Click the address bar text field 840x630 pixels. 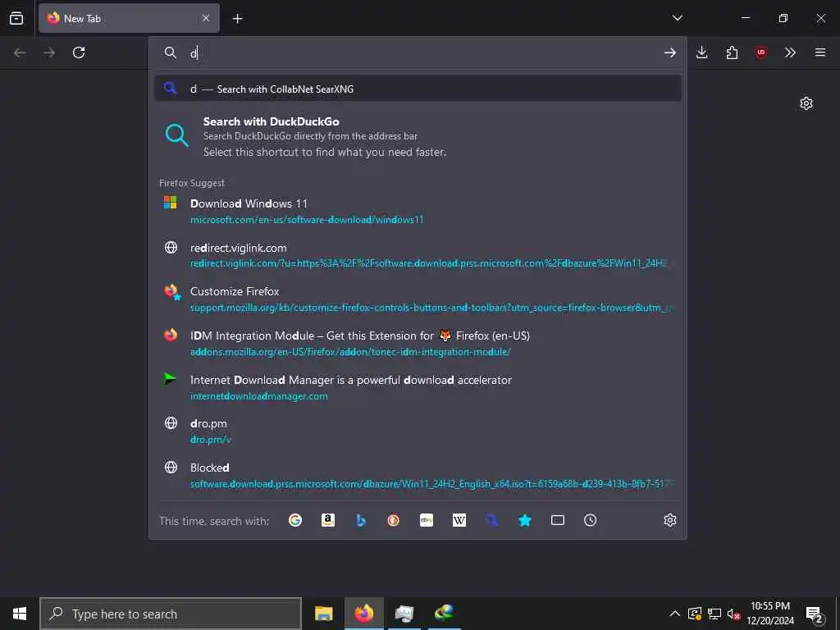pos(423,52)
